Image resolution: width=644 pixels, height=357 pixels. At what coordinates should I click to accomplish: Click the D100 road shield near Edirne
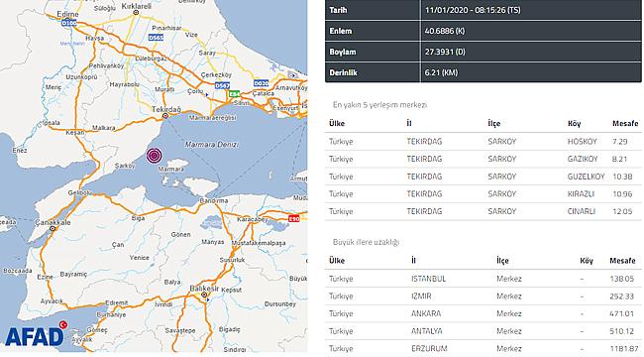pyautogui.click(x=69, y=23)
